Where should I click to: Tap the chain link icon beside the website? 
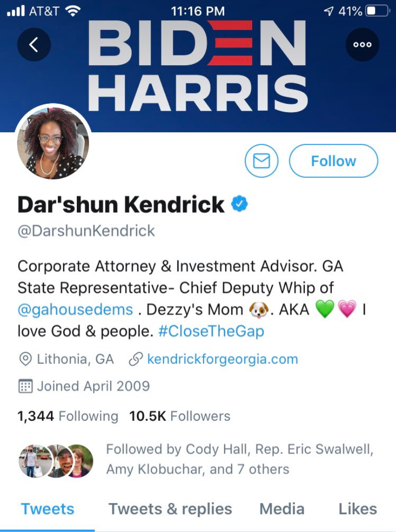click(x=136, y=359)
